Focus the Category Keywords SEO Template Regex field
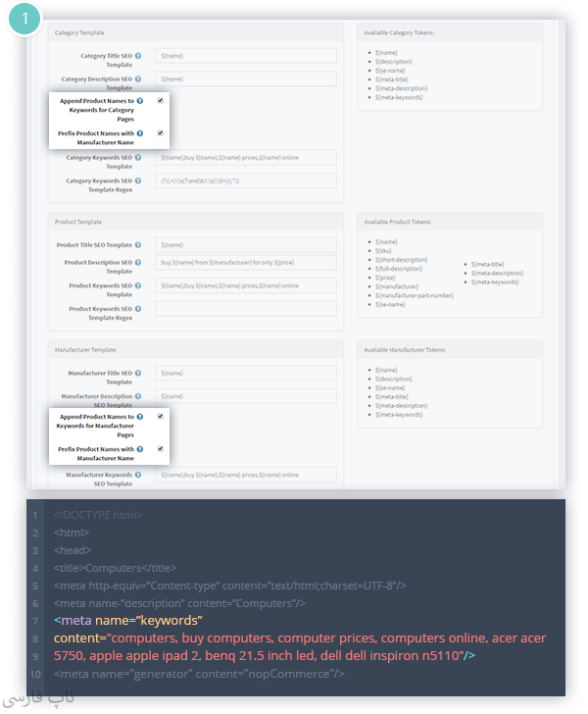Image resolution: width=588 pixels, height=714 pixels. pos(245,180)
